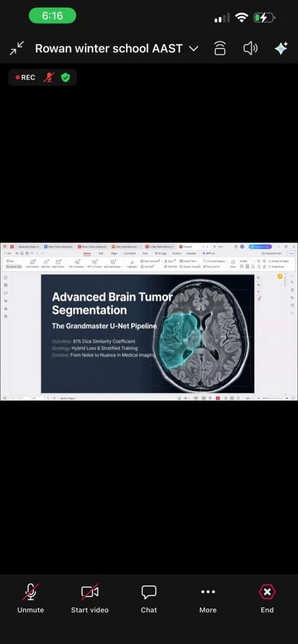Tap the End meeting button
Screen dimensions: 298x644
coord(267,592)
